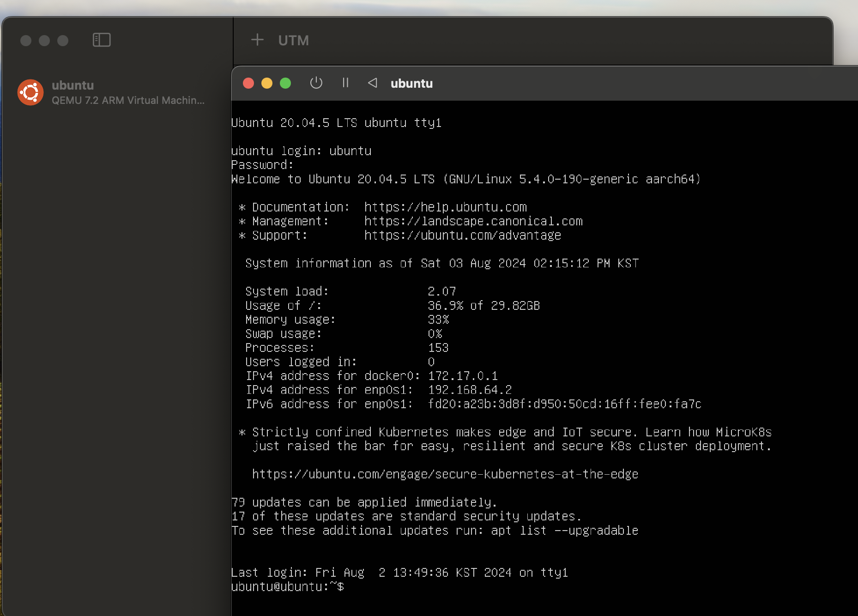Click the UTM title in main window

293,41
